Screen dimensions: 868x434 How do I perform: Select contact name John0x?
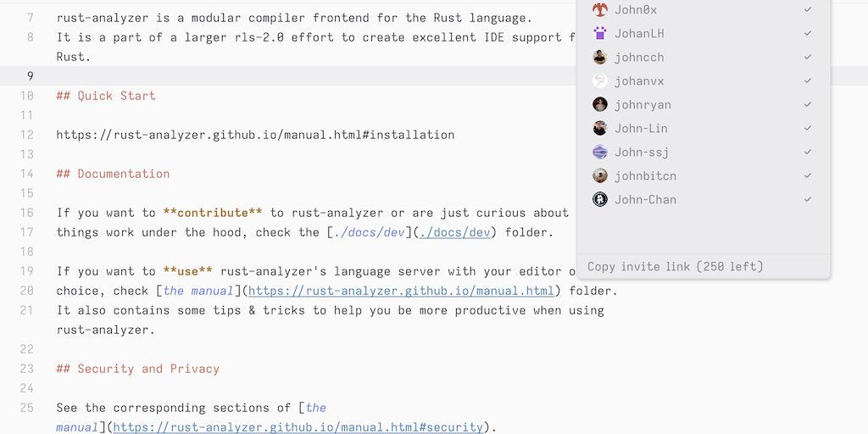point(636,9)
